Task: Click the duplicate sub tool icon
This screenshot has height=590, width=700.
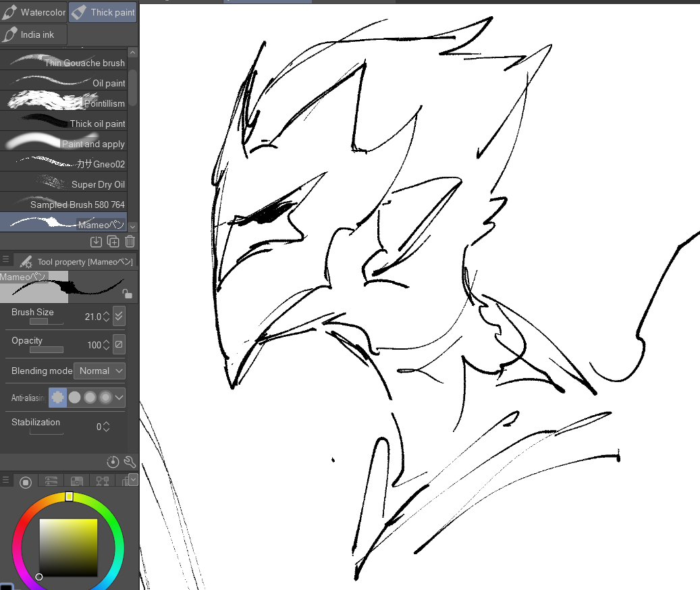Action: pyautogui.click(x=113, y=242)
